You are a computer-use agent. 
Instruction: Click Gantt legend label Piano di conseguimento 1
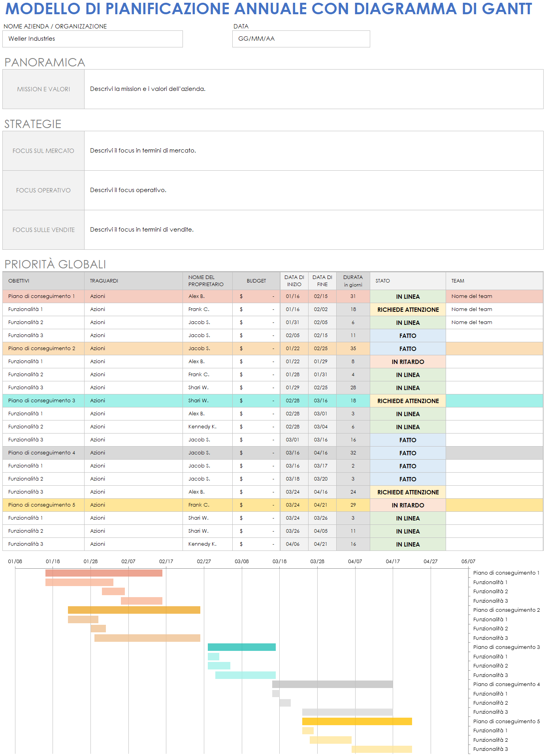[506, 573]
